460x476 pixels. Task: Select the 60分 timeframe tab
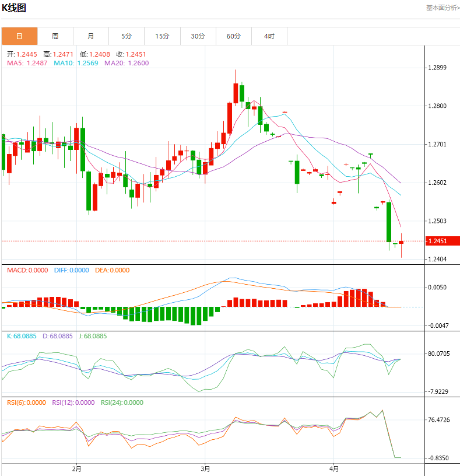[x=234, y=36]
